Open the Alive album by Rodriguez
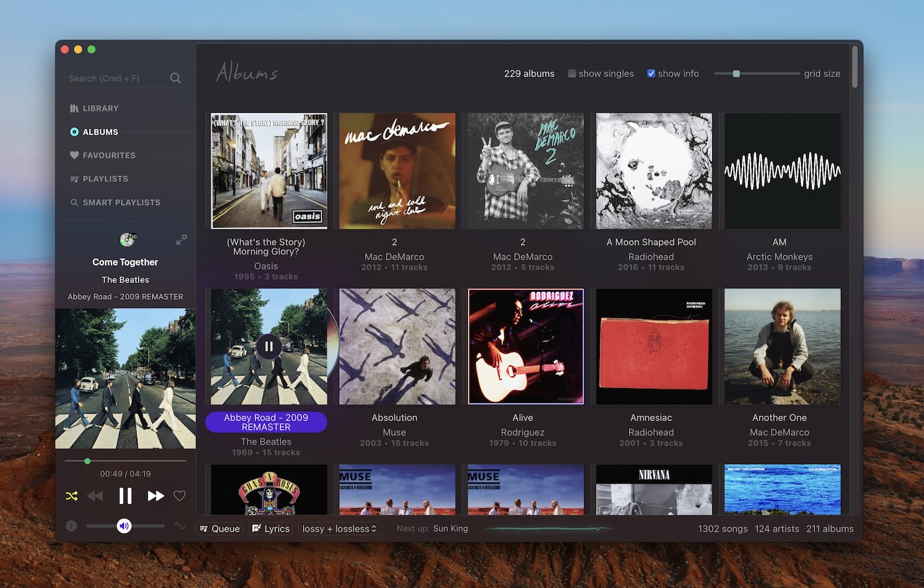The height and width of the screenshot is (588, 924). tap(525, 346)
